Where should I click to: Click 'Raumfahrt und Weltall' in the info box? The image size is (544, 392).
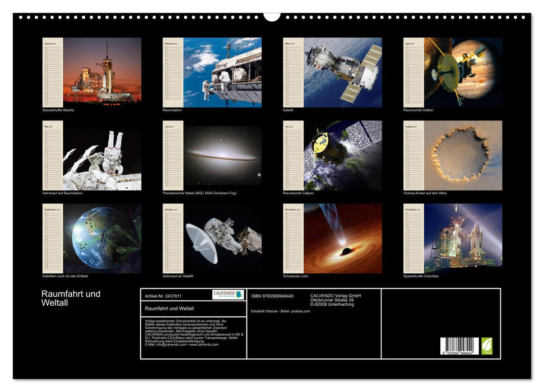point(169,309)
